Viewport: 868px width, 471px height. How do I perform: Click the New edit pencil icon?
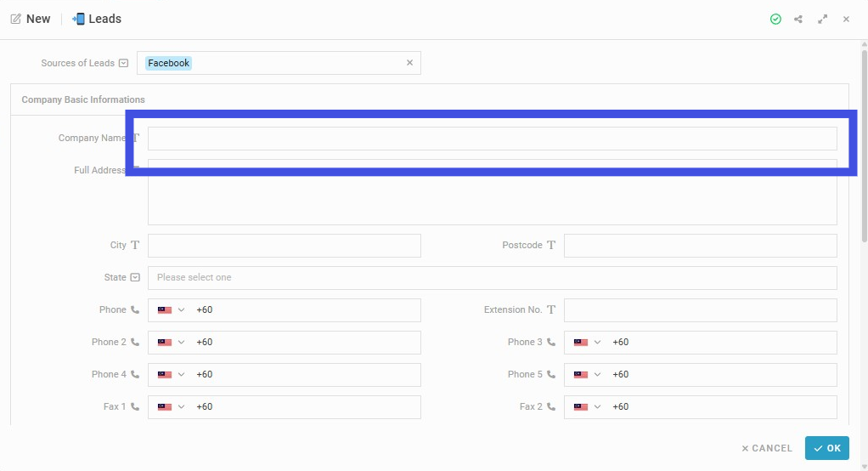point(15,19)
